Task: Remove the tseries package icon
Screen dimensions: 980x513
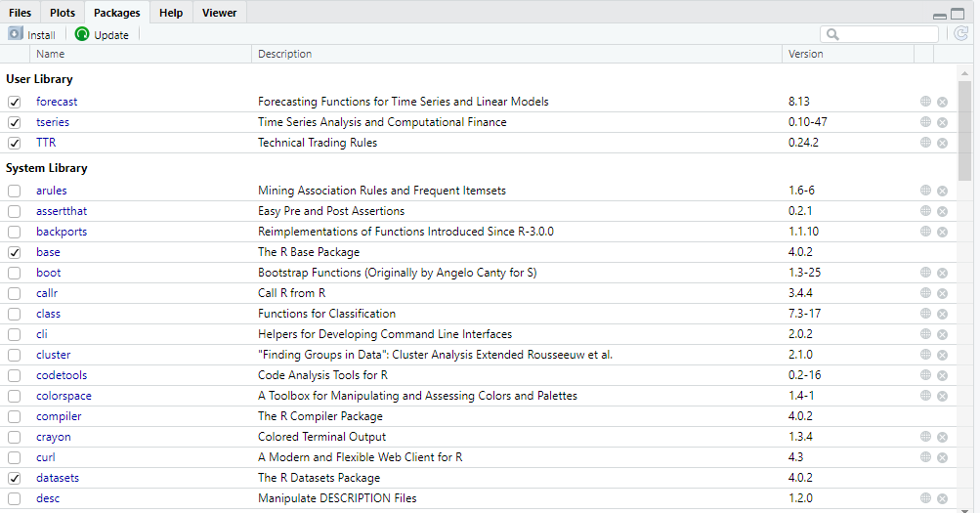Action: pyautogui.click(x=943, y=122)
